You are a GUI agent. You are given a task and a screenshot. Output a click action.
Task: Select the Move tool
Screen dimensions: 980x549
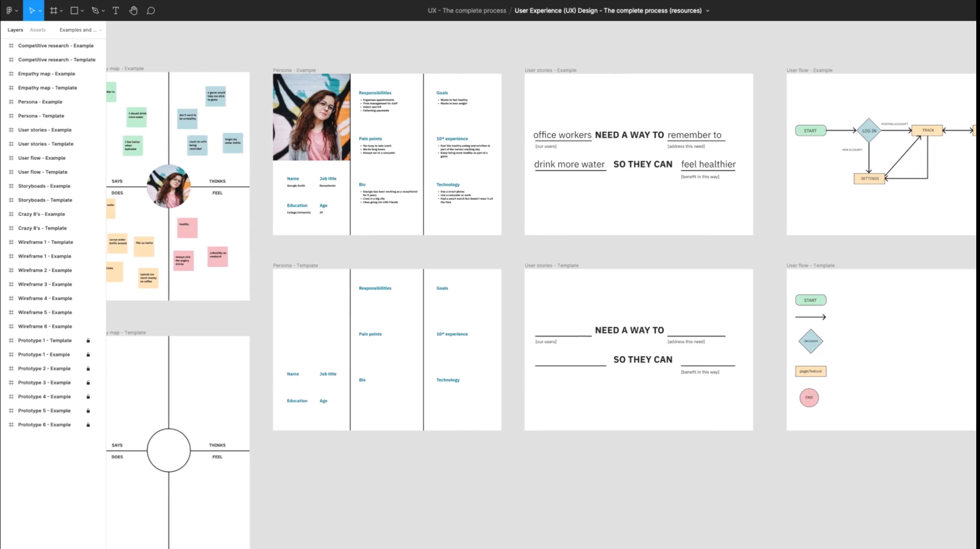32,10
